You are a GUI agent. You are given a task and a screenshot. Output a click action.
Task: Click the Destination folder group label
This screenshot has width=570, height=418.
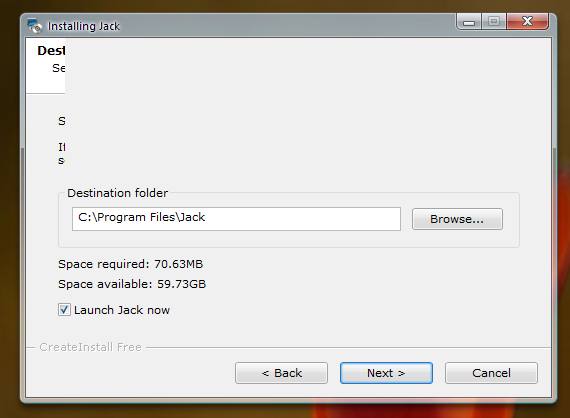click(x=117, y=193)
